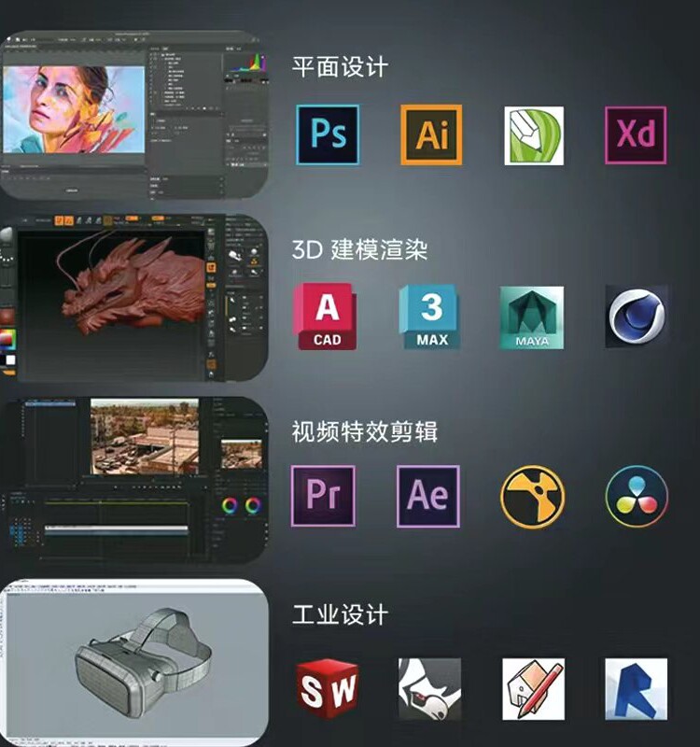The width and height of the screenshot is (700, 747).
Task: Click the Revit blue R icon
Action: [x=637, y=689]
